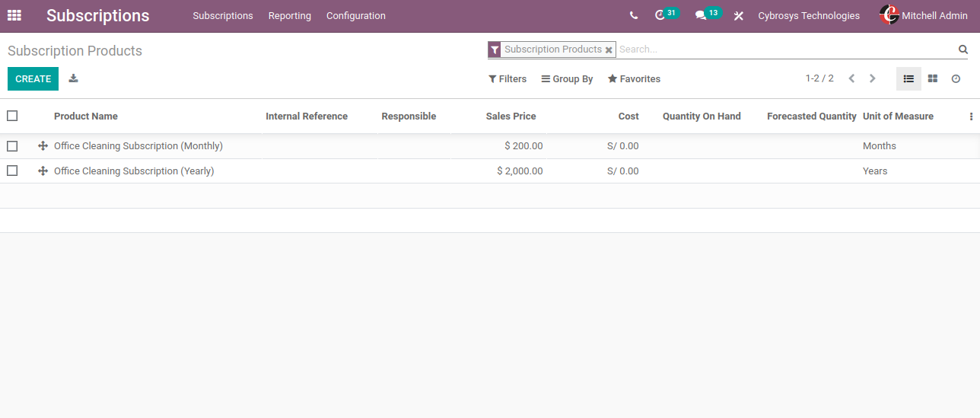
Task: Open optional columns three-dot menu
Action: click(971, 116)
